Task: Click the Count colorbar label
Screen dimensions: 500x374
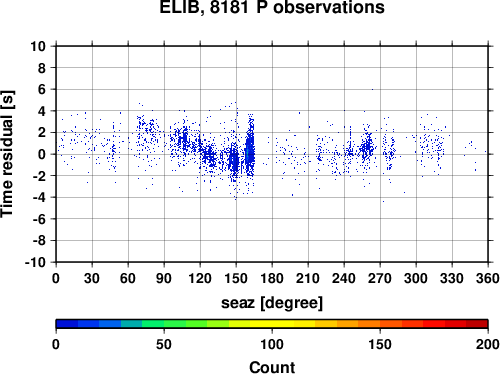Action: point(272,367)
